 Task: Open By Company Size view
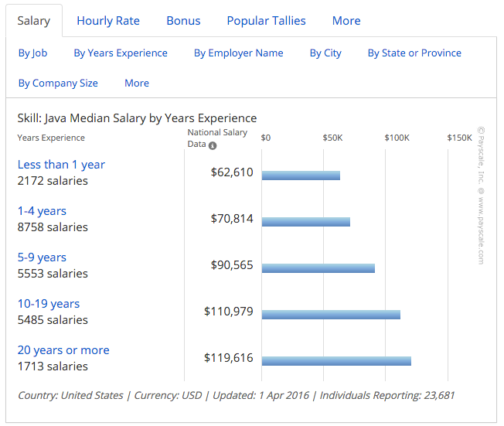pos(58,83)
